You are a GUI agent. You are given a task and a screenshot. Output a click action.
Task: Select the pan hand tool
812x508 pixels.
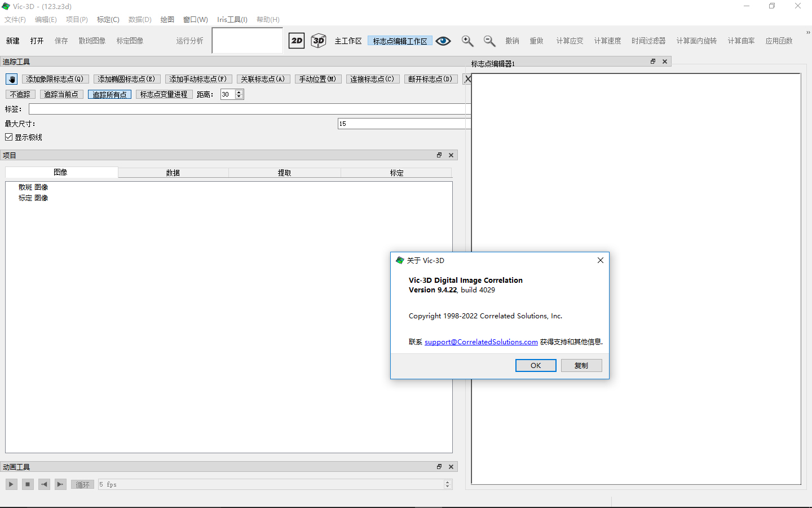click(x=12, y=79)
